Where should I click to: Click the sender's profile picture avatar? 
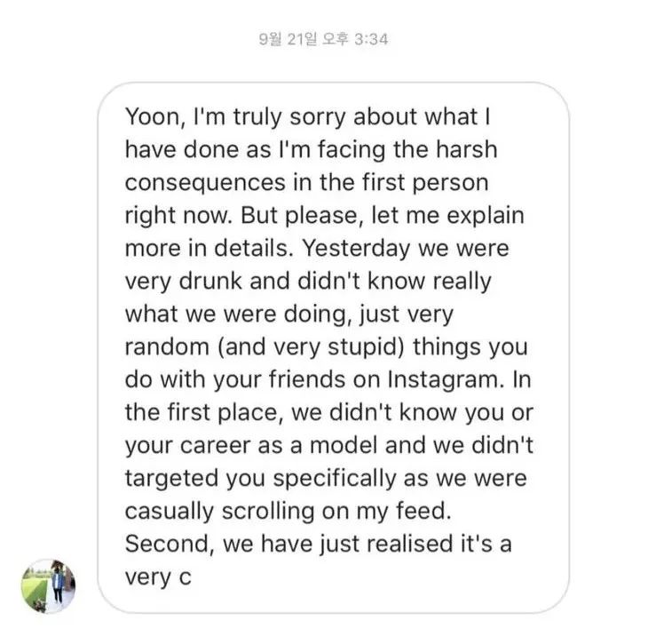48,586
